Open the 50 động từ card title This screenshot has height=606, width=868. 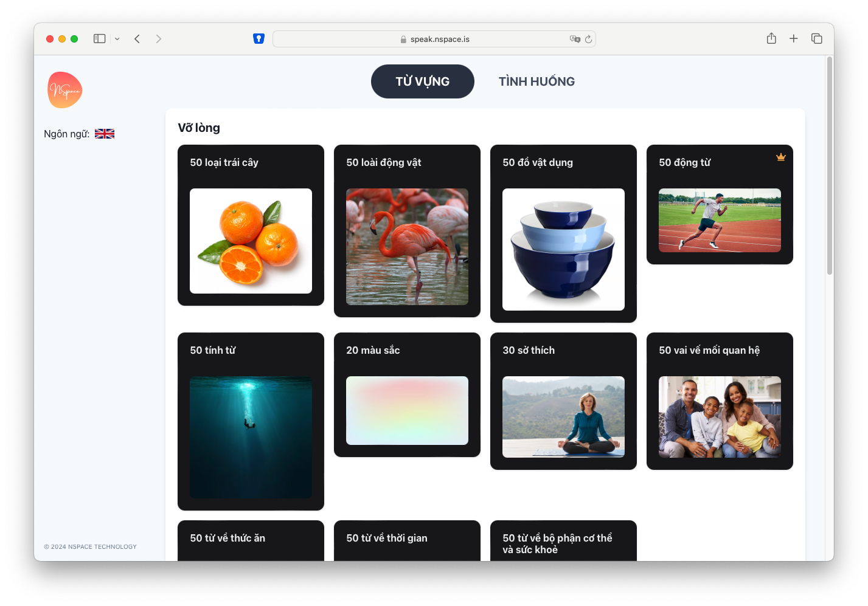685,162
